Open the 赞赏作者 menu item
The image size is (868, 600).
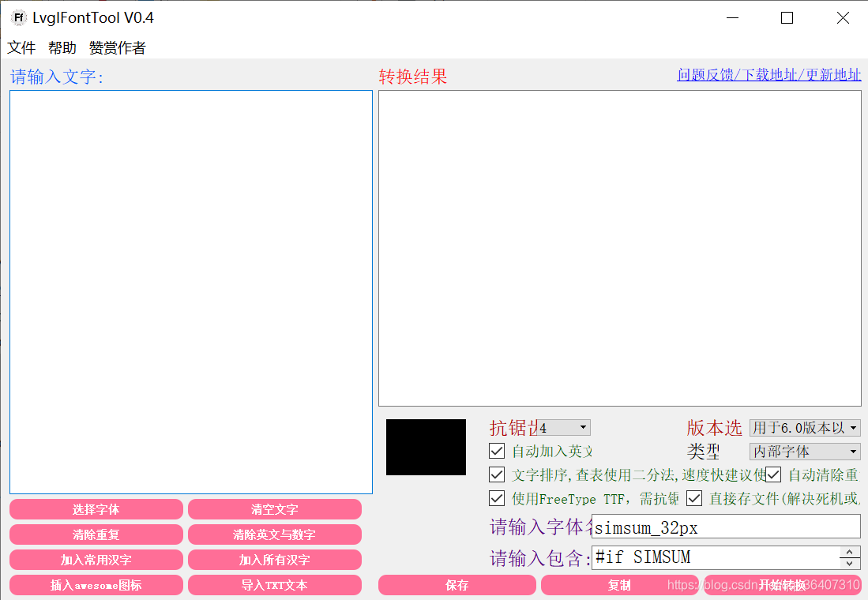pyautogui.click(x=116, y=47)
